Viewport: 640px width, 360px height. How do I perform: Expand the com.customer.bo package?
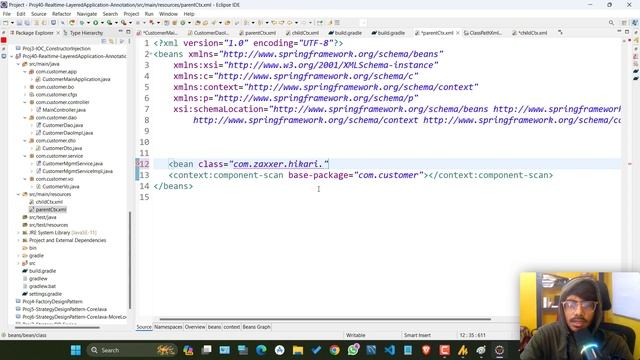25,87
